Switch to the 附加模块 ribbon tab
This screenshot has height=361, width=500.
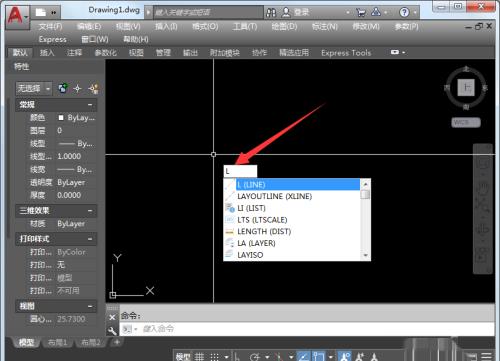[x=225, y=53]
